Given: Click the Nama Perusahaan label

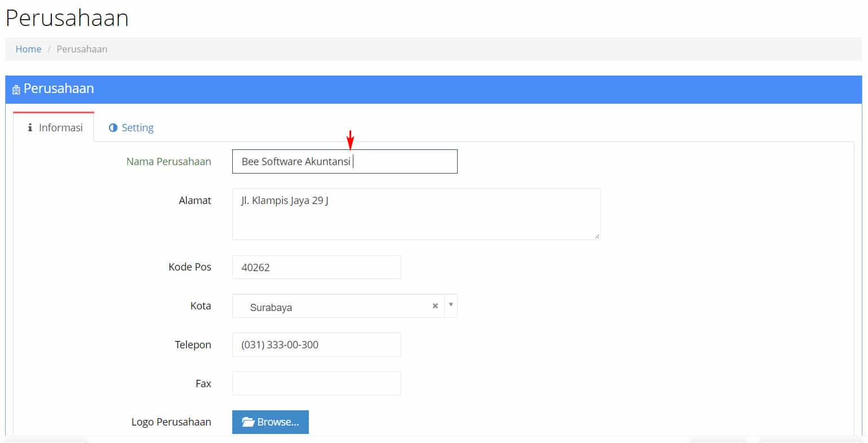Looking at the screenshot, I should coord(169,161).
